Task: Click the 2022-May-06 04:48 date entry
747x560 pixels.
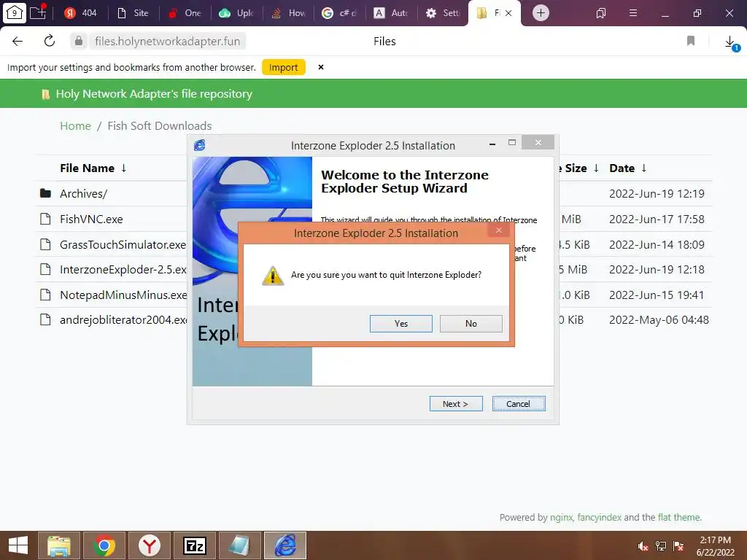Action: (x=659, y=319)
